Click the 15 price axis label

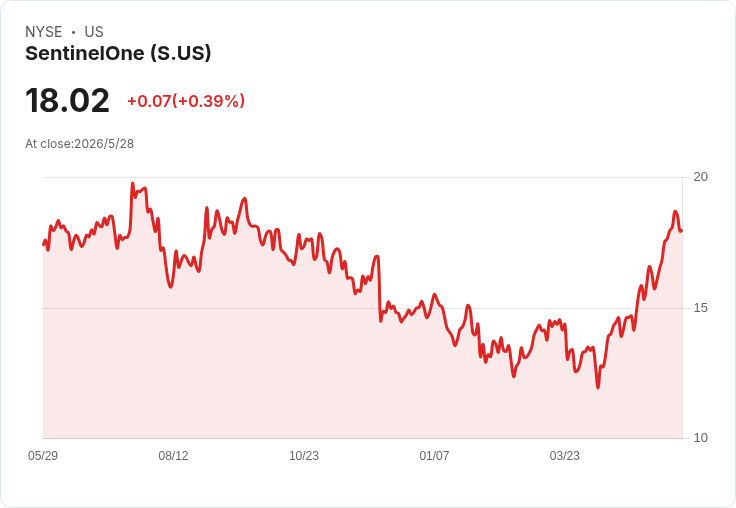point(700,308)
